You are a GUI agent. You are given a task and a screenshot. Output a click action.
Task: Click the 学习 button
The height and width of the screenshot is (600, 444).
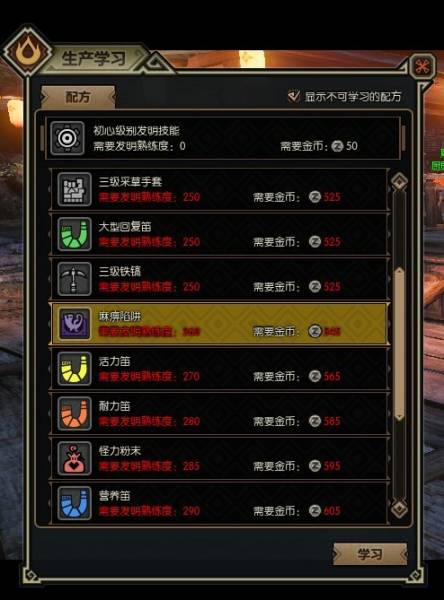pos(370,554)
